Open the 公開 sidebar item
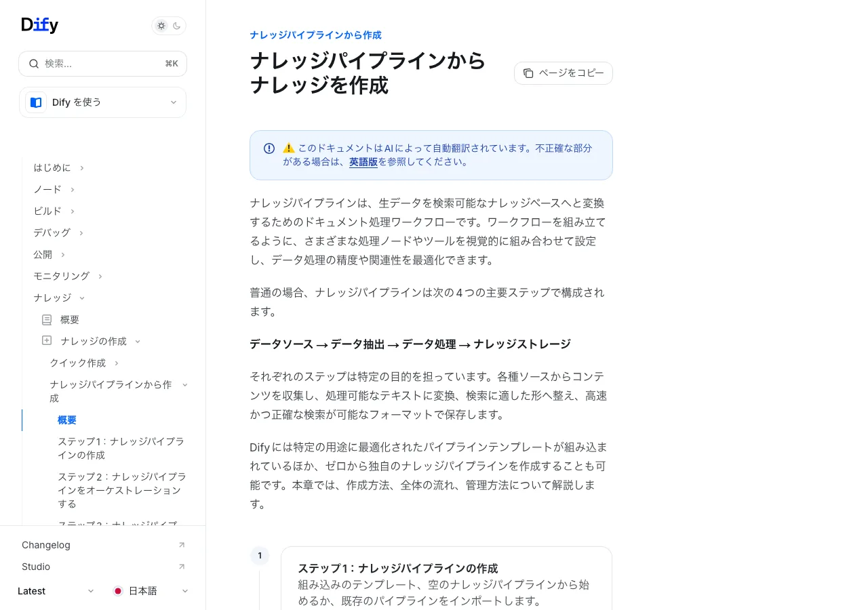This screenshot has height=610, width=868. pyautogui.click(x=43, y=254)
